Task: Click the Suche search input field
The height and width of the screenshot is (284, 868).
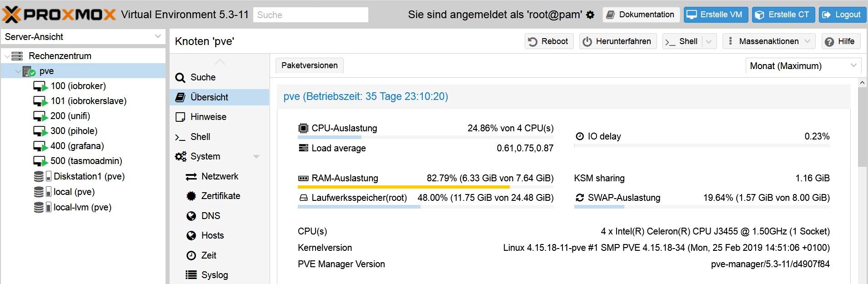Action: coord(310,15)
